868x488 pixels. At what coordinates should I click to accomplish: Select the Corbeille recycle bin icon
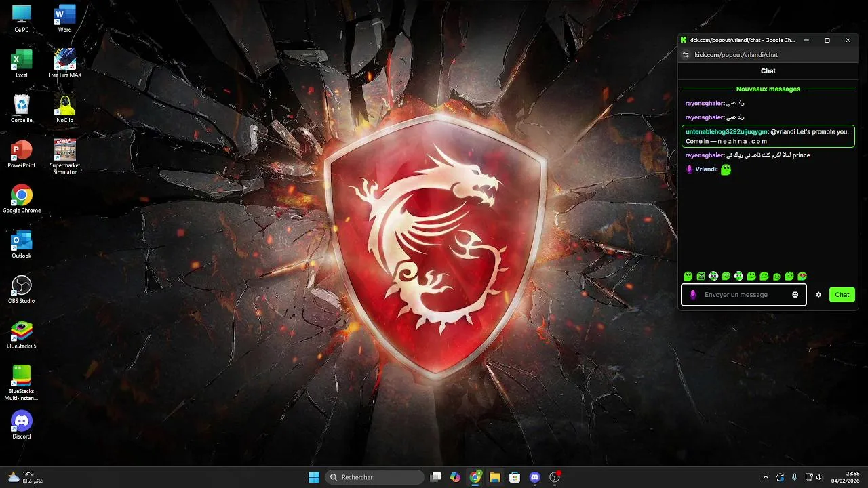(x=22, y=108)
